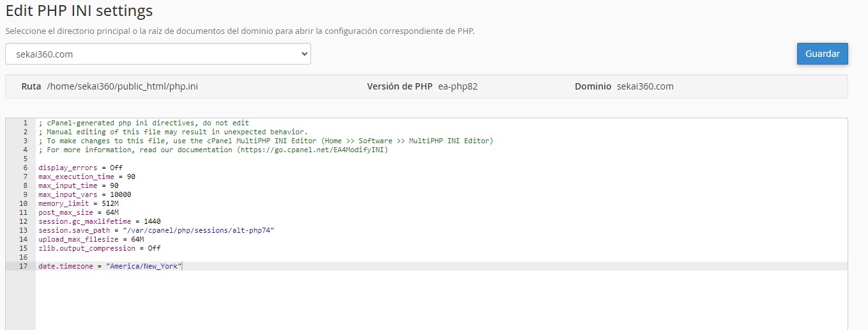Viewport: 868px width, 330px height.
Task: Click the session.gc_maxlifetime = 1440 line
Action: click(100, 221)
